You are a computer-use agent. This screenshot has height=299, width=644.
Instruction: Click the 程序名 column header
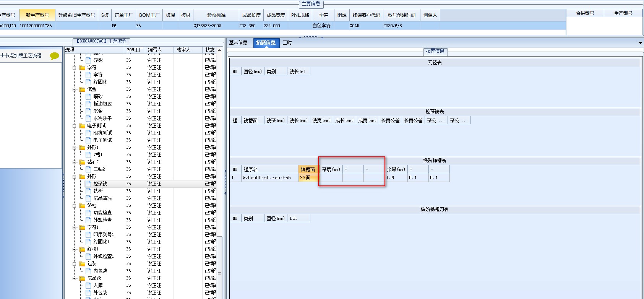pos(270,169)
